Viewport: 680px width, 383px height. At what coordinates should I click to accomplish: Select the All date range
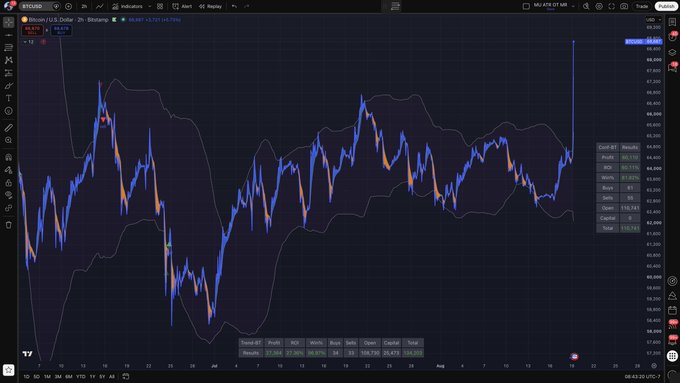pos(112,376)
